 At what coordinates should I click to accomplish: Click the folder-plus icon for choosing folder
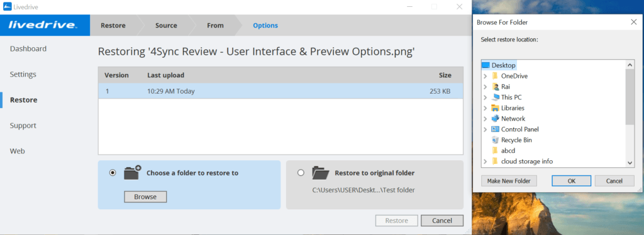click(x=132, y=172)
